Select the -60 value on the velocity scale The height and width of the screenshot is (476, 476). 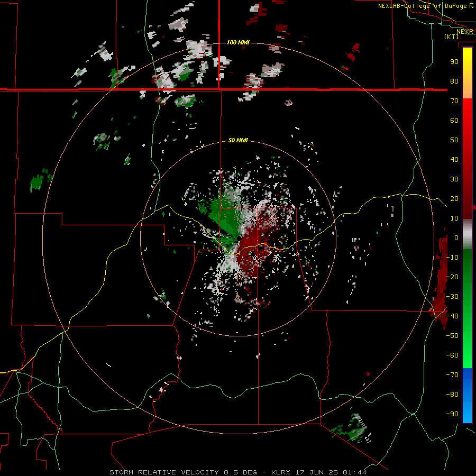coord(452,355)
